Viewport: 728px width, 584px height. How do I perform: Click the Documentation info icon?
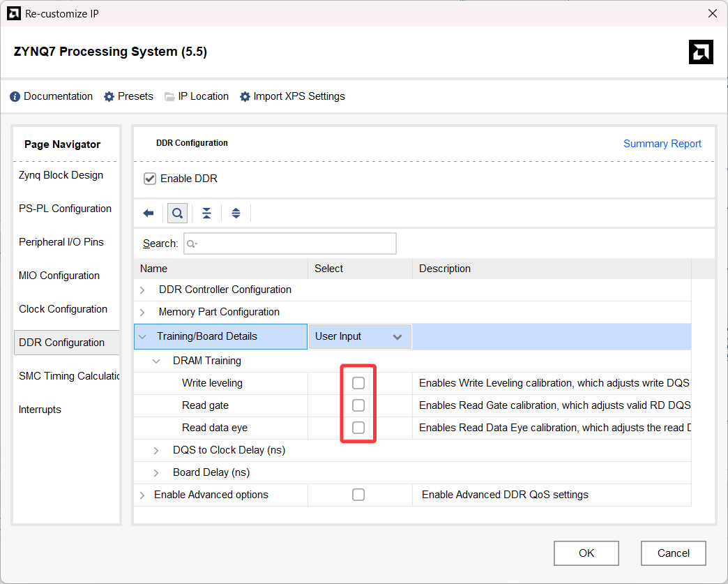pyautogui.click(x=15, y=97)
